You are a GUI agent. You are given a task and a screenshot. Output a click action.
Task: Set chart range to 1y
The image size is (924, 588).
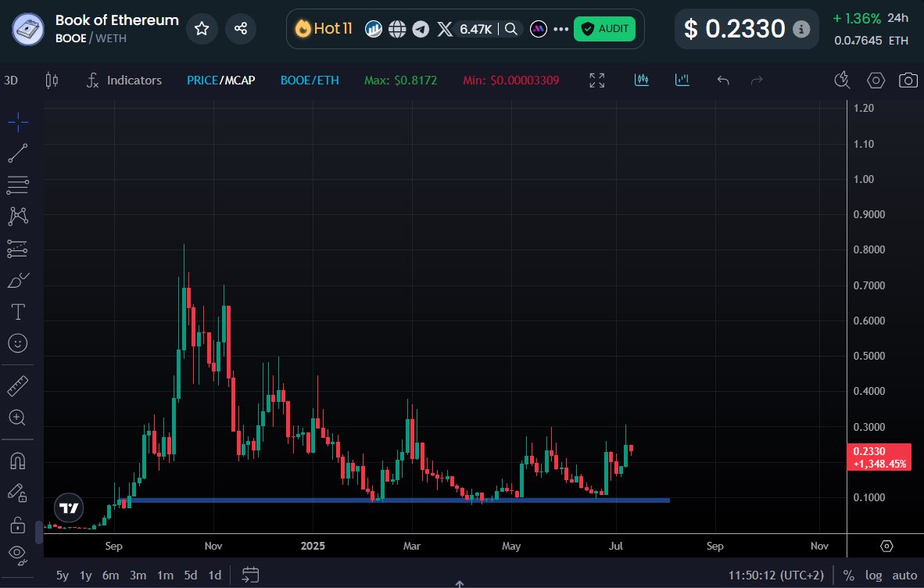86,575
